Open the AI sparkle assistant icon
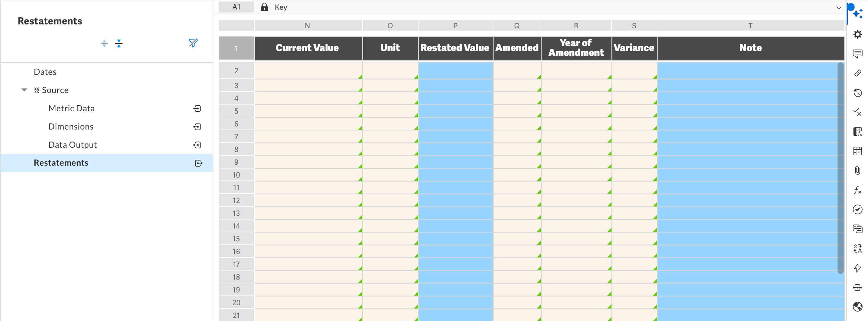This screenshot has width=868, height=321. [858, 14]
